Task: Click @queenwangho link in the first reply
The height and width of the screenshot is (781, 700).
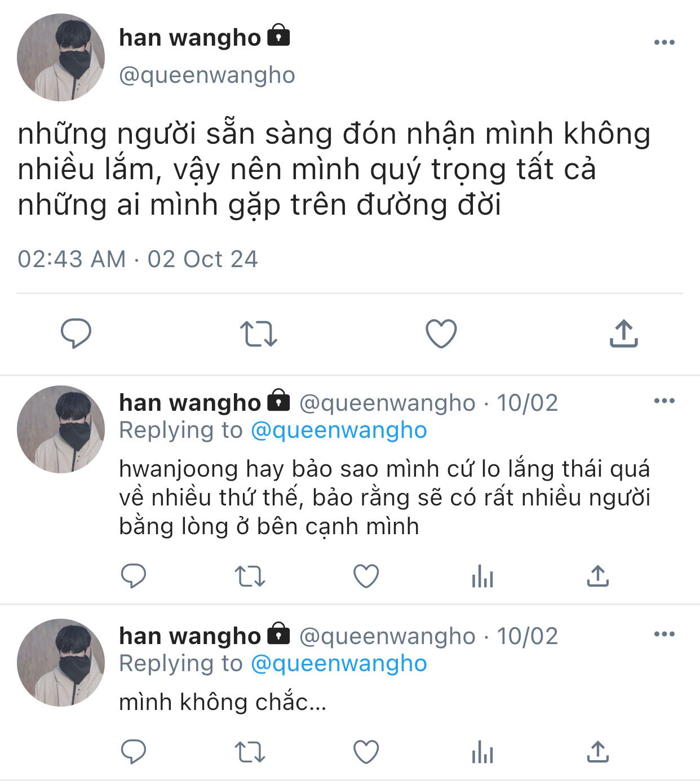Action: (339, 431)
